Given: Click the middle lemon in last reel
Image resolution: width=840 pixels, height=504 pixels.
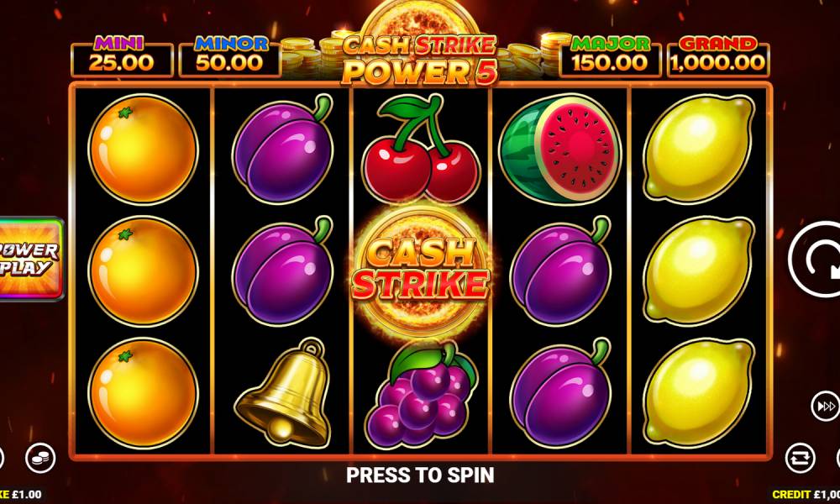Looking at the screenshot, I should [699, 271].
